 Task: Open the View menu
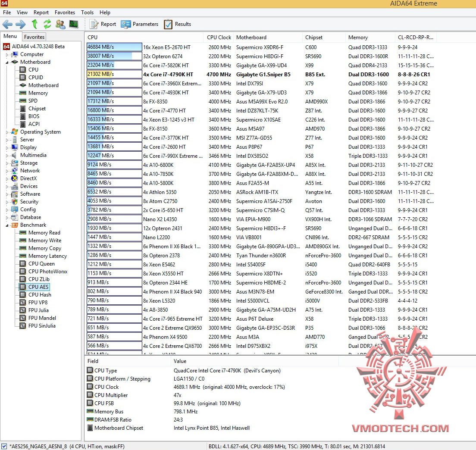tap(22, 12)
